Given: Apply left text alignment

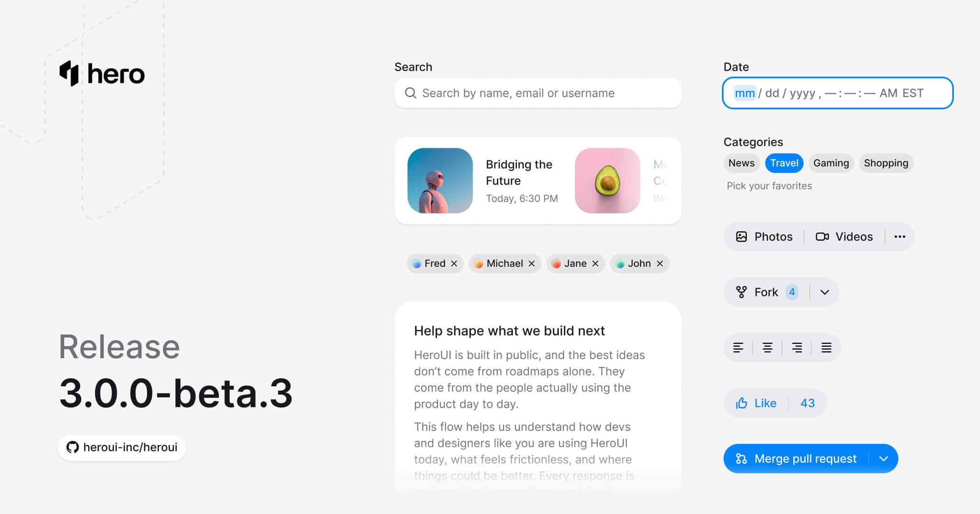Looking at the screenshot, I should click(x=738, y=347).
